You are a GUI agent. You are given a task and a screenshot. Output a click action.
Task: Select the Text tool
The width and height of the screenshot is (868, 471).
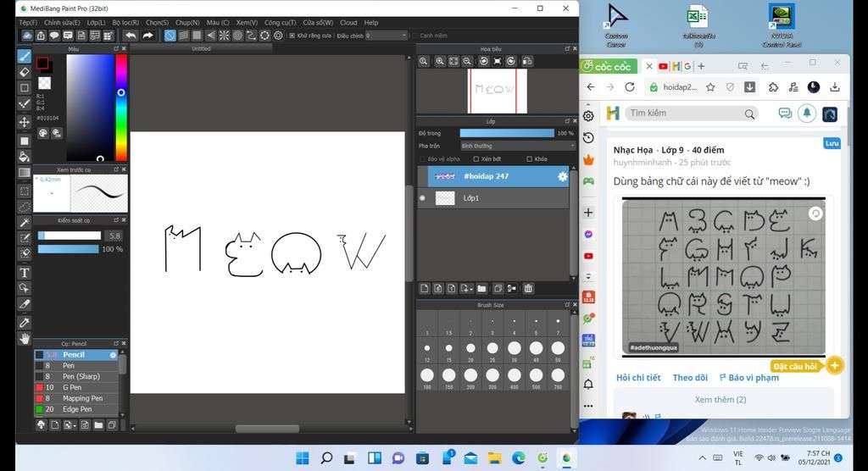pyautogui.click(x=25, y=272)
